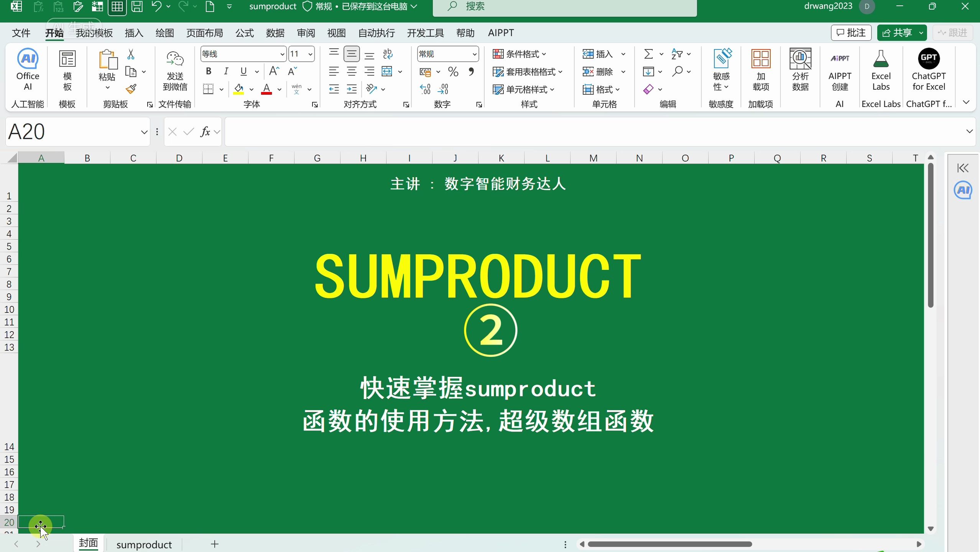Click the 批注 comments button

[851, 33]
